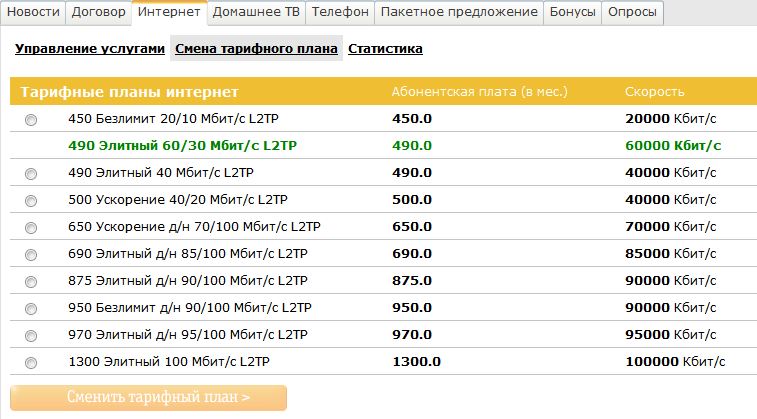757x419 pixels.
Task: Select the 690 Элитный д/н 85/100 radio button
Action: 31,254
